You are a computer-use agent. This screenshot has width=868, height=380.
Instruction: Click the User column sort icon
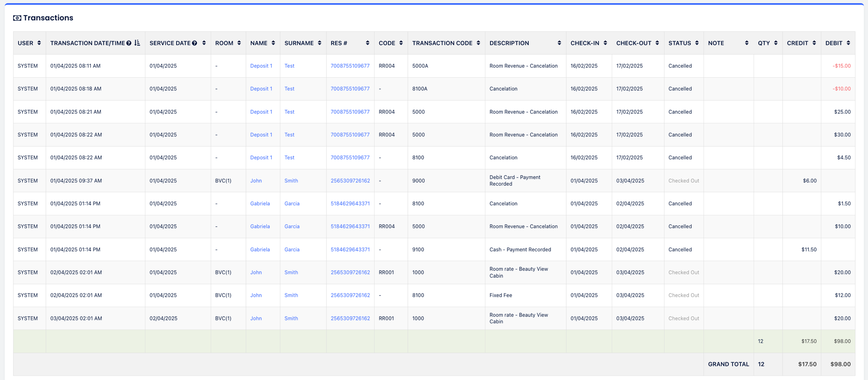coord(39,43)
